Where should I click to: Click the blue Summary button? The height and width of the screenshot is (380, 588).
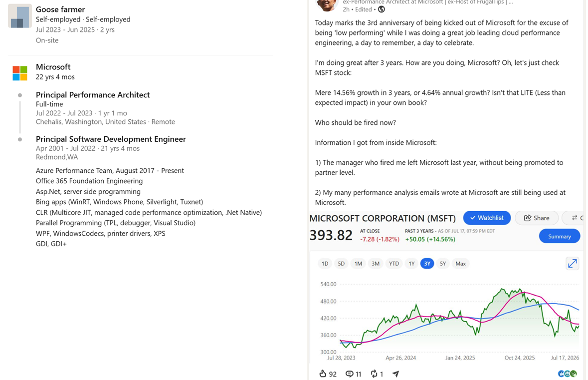560,236
